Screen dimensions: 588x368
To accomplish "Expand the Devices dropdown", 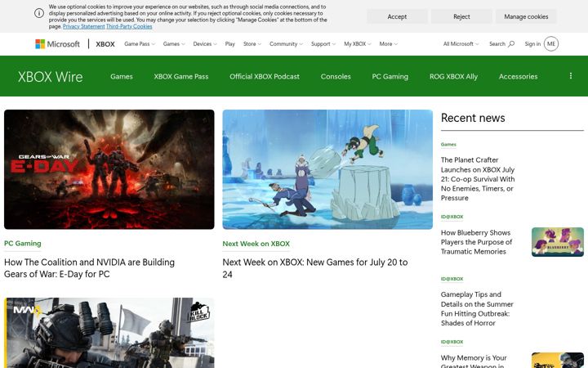I will click(x=205, y=44).
